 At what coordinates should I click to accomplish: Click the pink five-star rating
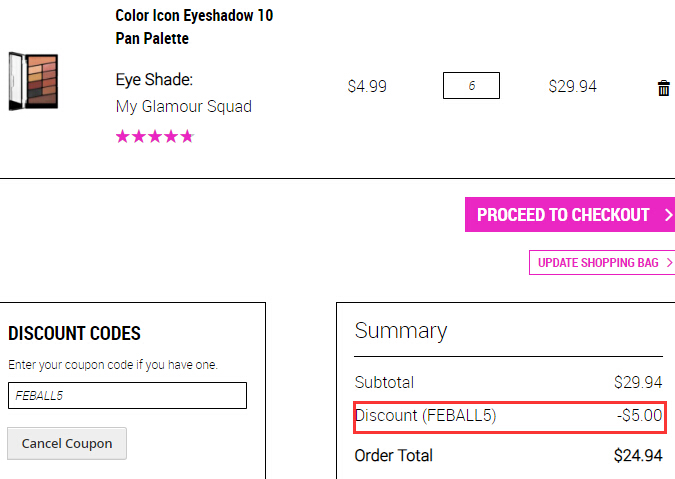[155, 136]
